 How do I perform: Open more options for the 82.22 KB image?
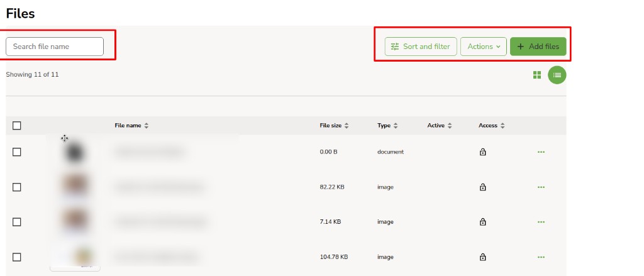541,187
